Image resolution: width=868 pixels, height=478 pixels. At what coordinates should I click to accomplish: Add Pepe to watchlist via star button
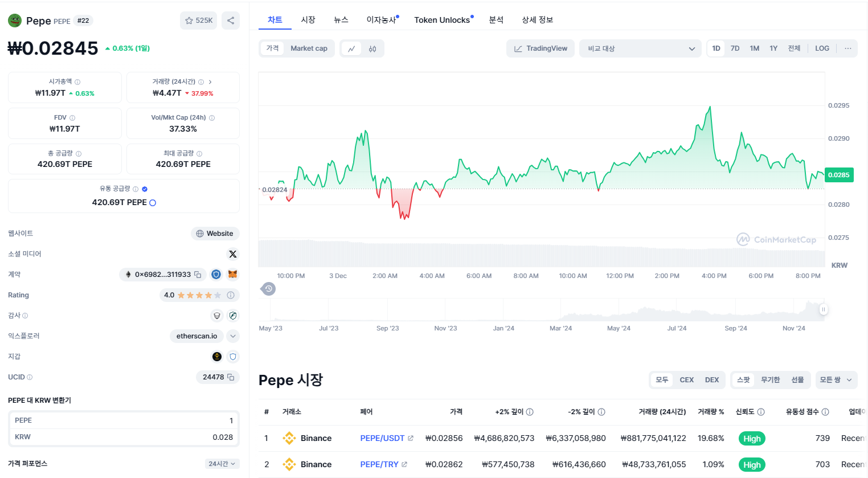click(198, 21)
